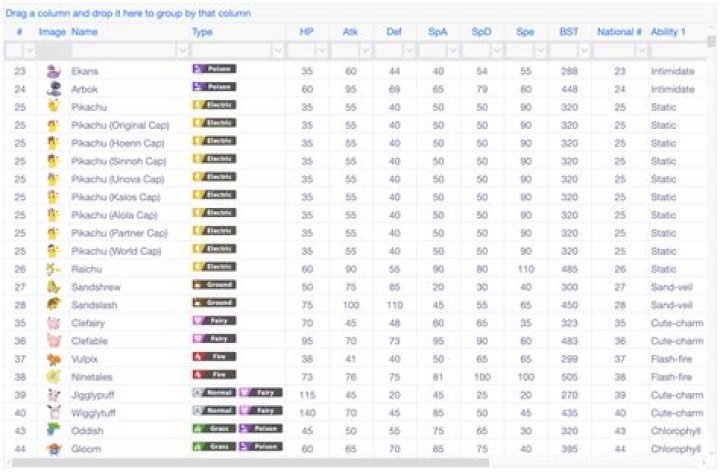The image size is (720, 472).
Task: Click the Fire type badge for Vulpix
Action: [214, 357]
